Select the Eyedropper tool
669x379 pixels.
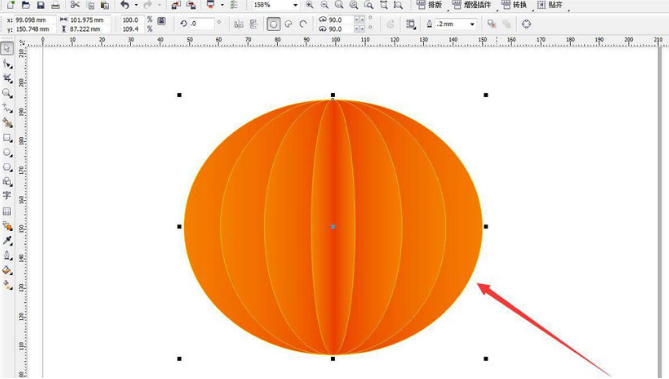7,241
